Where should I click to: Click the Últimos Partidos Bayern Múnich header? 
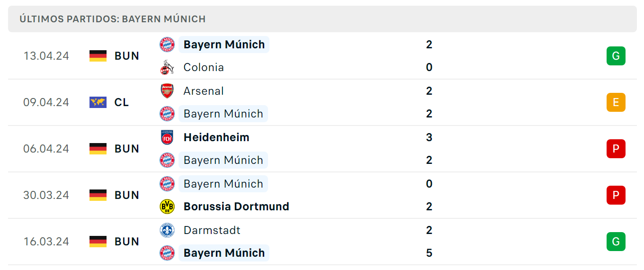[113, 19]
